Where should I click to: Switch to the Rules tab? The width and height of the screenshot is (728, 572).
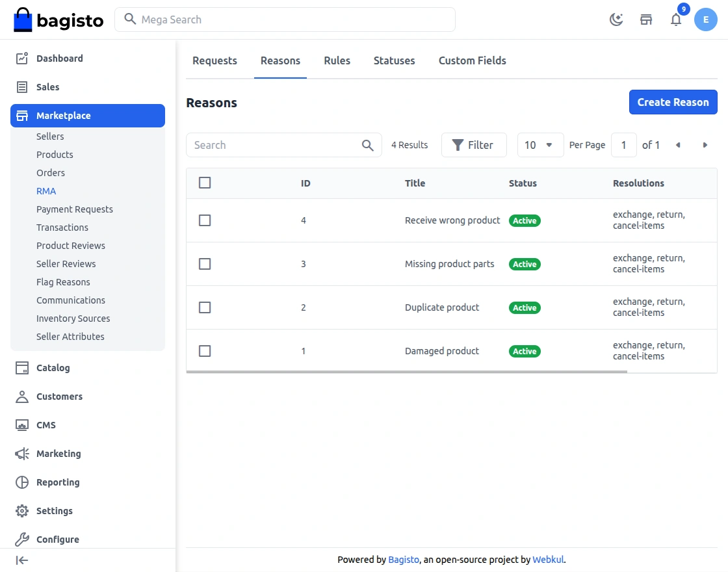[x=337, y=60]
